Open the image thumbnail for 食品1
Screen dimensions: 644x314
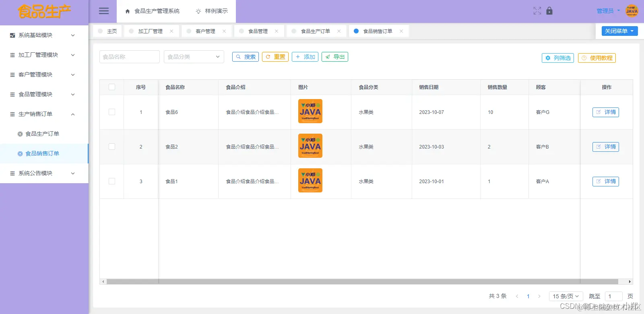click(310, 180)
